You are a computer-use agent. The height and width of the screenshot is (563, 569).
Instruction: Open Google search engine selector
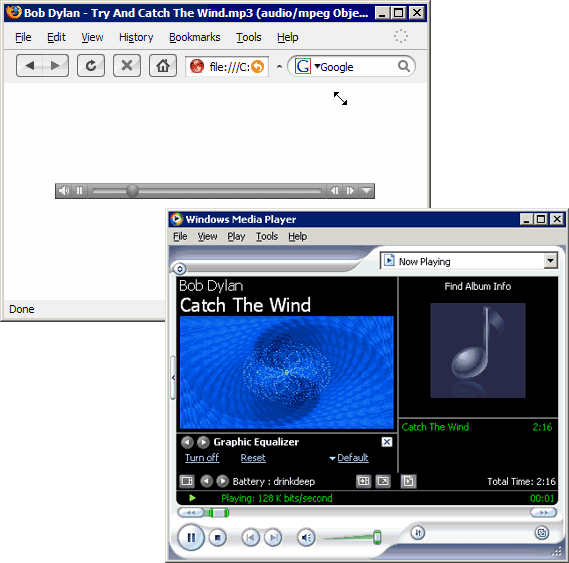tap(306, 66)
